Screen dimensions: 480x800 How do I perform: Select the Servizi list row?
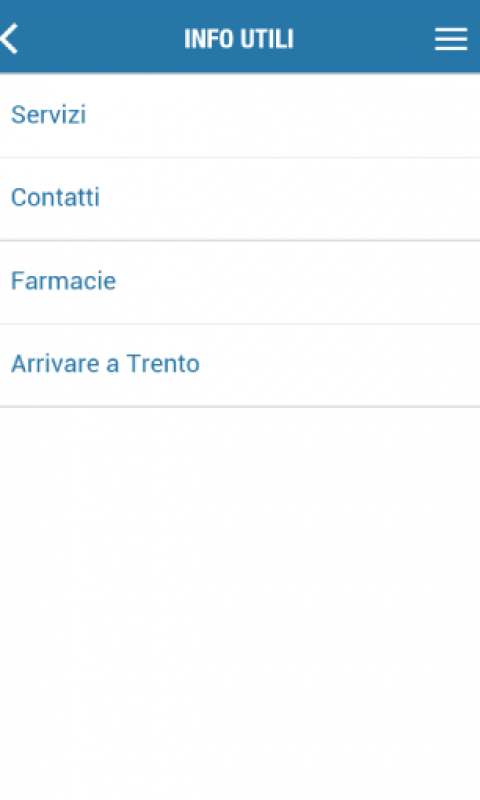coord(240,115)
